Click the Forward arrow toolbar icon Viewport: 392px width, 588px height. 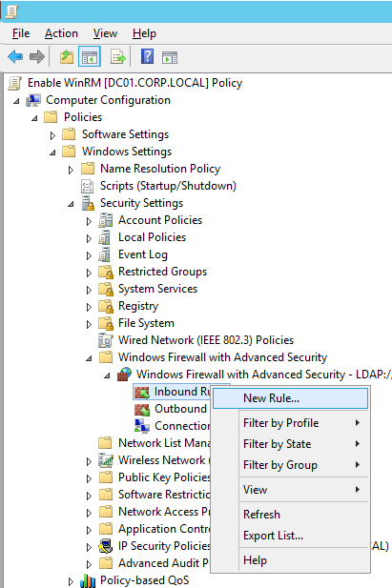pos(37,57)
